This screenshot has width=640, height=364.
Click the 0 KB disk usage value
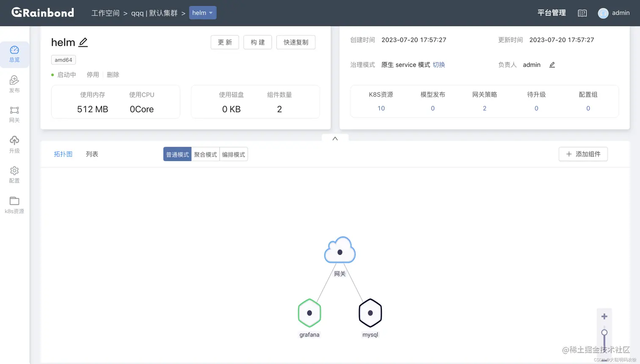point(232,109)
